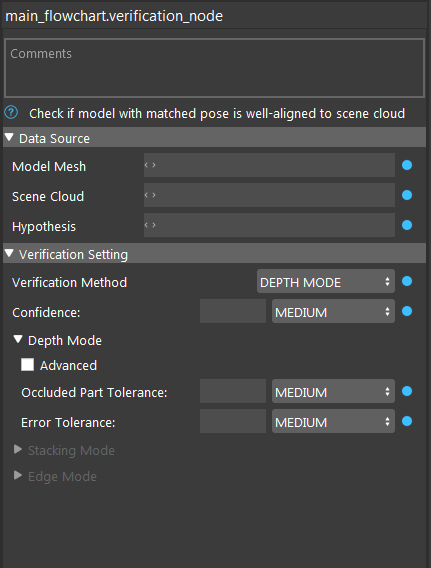The height and width of the screenshot is (568, 431).
Task: Open the Confidence MEDIUM dropdown
Action: tap(333, 311)
